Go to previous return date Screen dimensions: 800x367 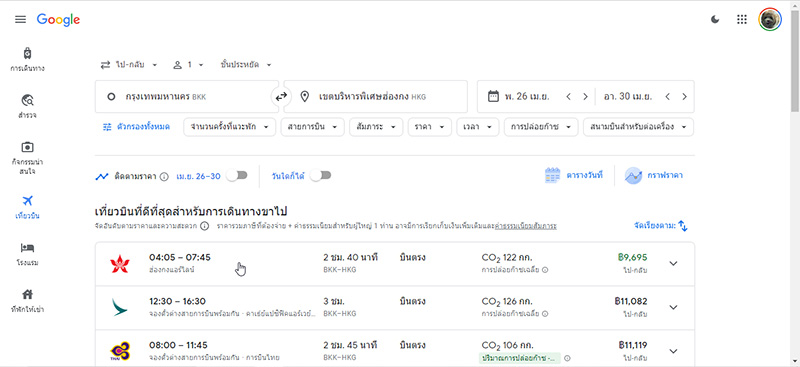tap(667, 96)
